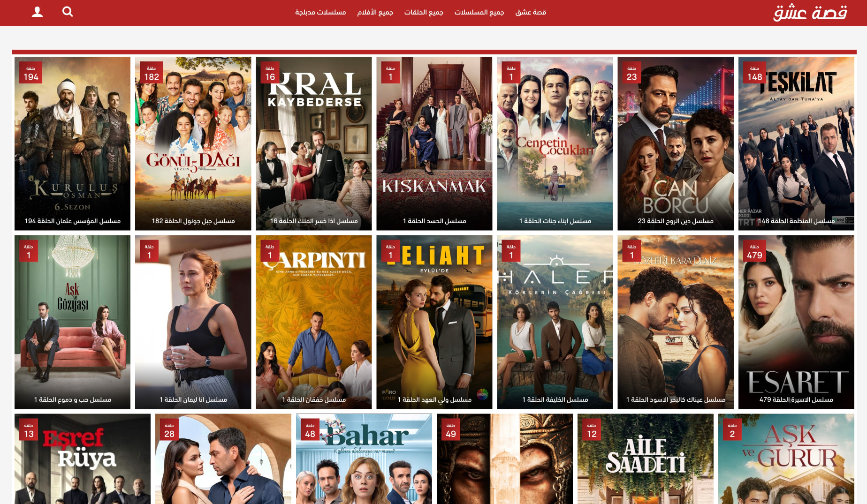Viewport: 867px width, 504px height.
Task: Open قصة عشق menu item
Action: coord(531,12)
